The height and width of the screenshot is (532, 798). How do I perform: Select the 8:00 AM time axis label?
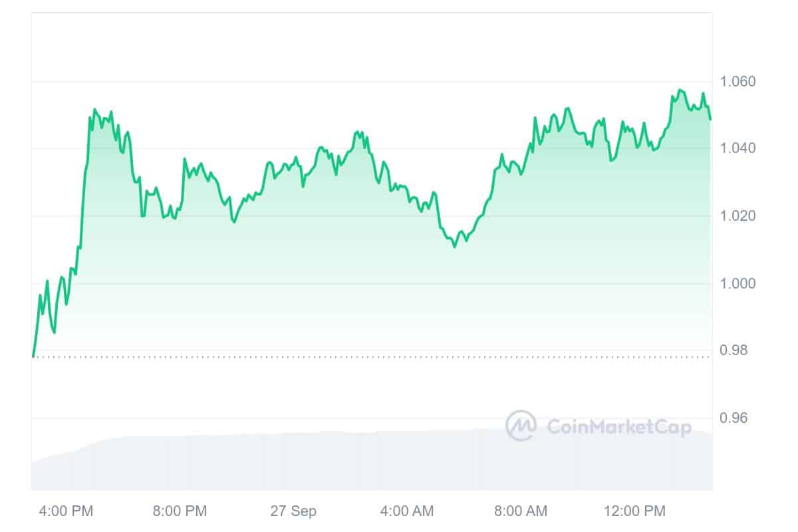[521, 511]
